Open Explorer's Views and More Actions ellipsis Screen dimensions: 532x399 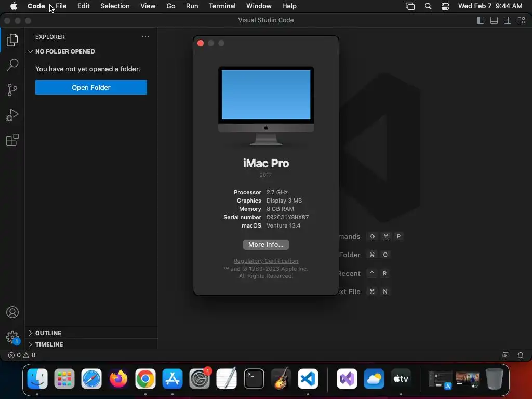[145, 37]
